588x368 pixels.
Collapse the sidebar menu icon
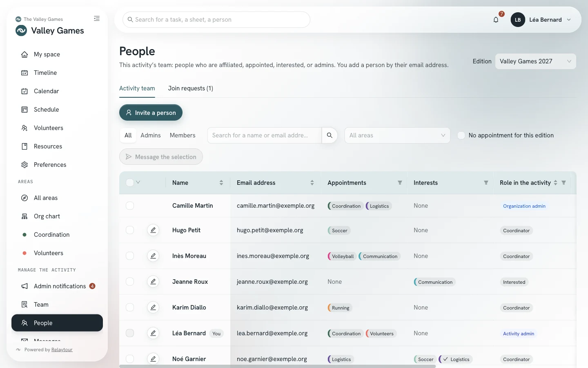[97, 18]
